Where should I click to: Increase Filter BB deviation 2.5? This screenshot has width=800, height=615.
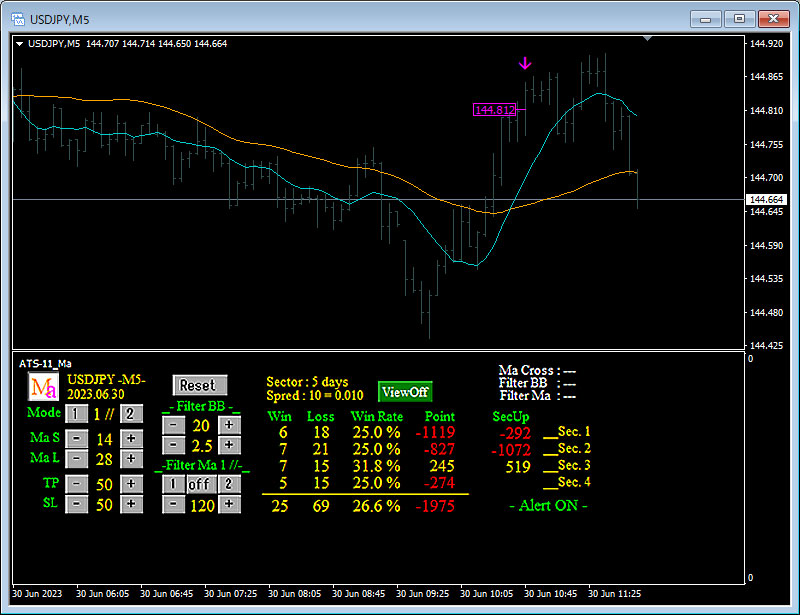coord(229,445)
